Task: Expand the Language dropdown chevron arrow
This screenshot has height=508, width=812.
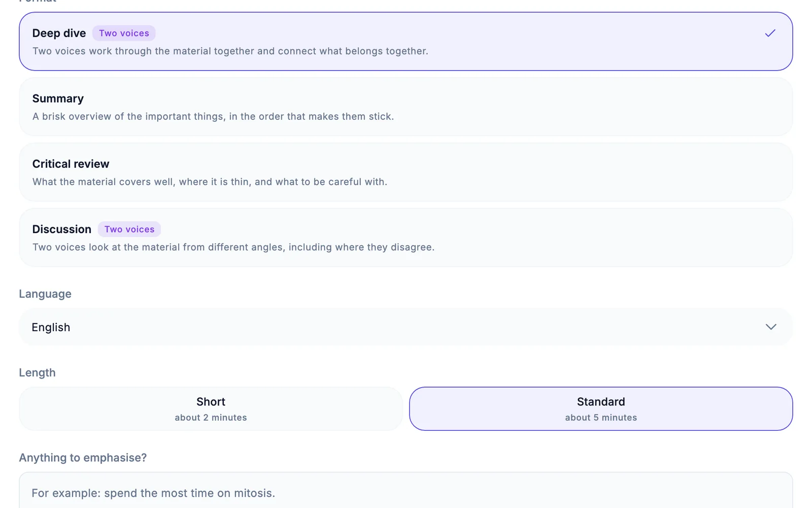Action: tap(771, 327)
